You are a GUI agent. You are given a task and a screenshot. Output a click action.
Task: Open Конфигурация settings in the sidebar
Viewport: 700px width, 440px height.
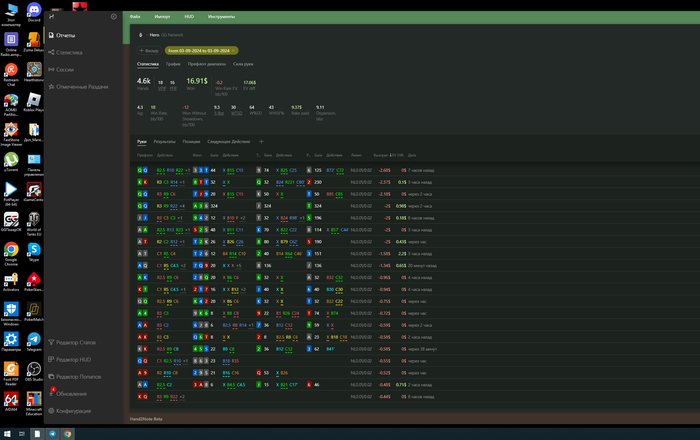point(70,411)
